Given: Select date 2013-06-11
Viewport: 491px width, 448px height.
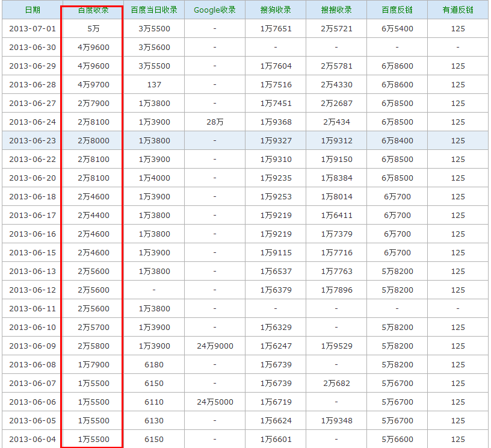Looking at the screenshot, I should pos(32,308).
